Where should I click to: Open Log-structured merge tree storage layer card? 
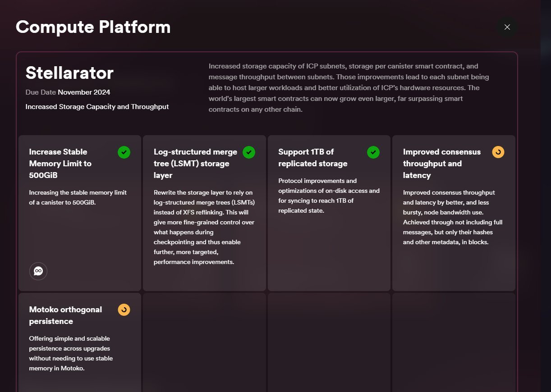click(195, 163)
